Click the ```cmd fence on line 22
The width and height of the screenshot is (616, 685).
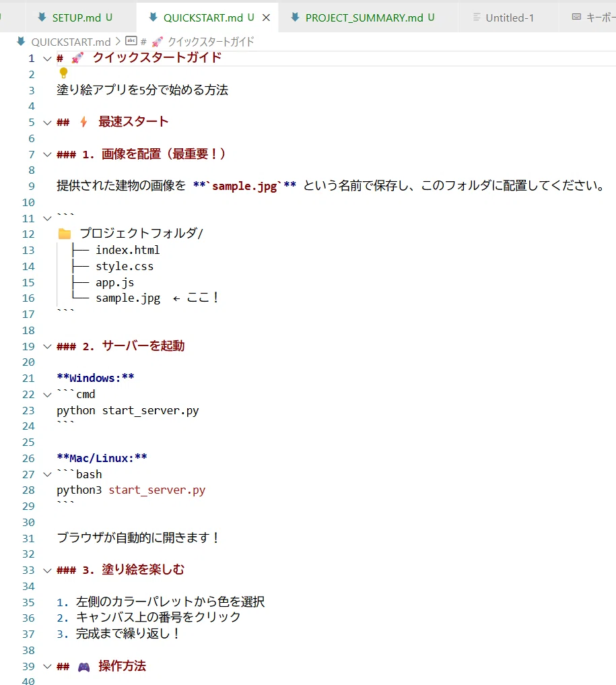76,394
